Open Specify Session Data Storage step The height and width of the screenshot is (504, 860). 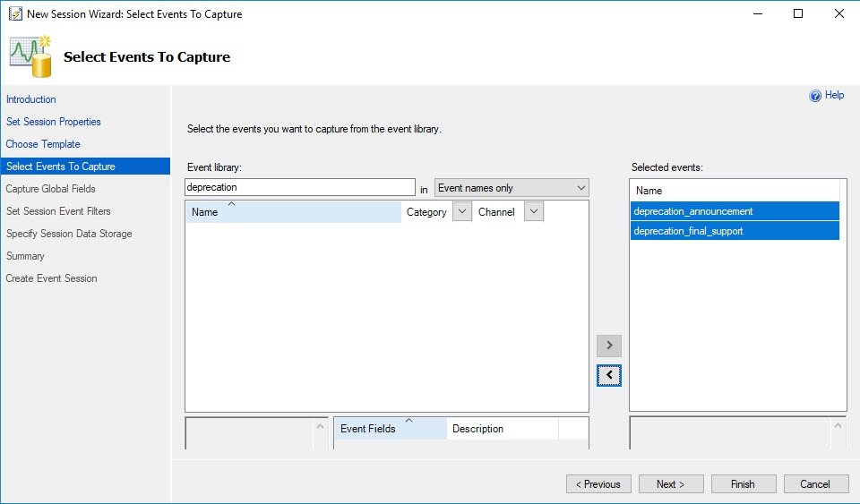click(x=69, y=234)
